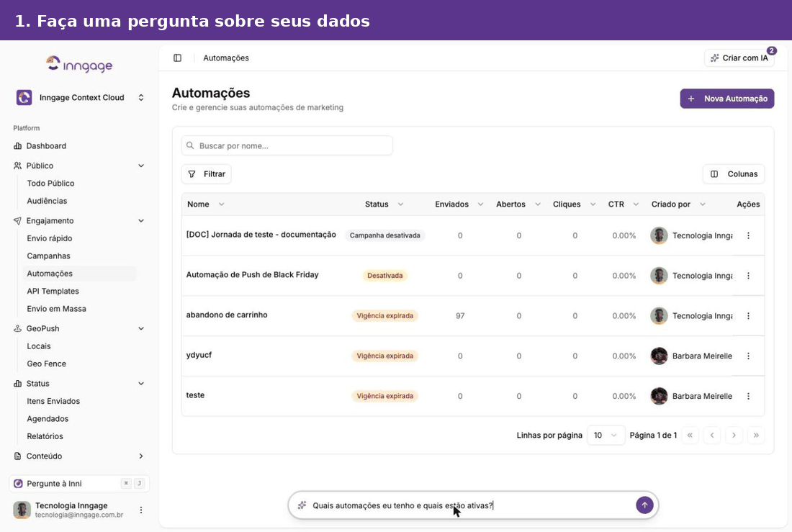
Task: Open actions menu for Black Friday automation
Action: pyautogui.click(x=748, y=276)
